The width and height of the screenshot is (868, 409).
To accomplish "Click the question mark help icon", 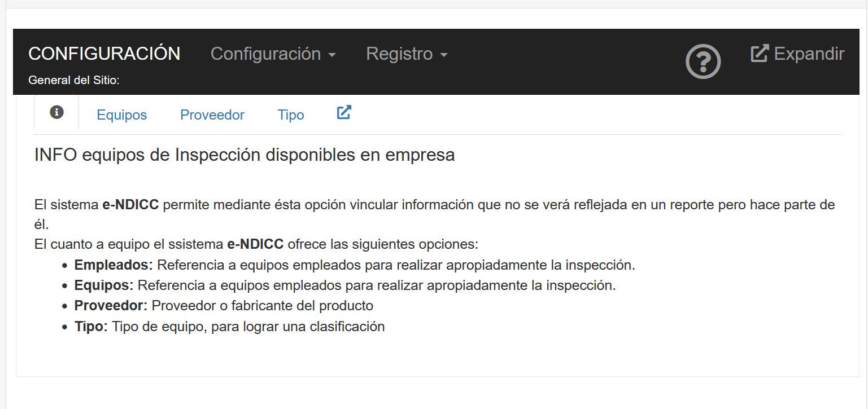I will pyautogui.click(x=703, y=61).
